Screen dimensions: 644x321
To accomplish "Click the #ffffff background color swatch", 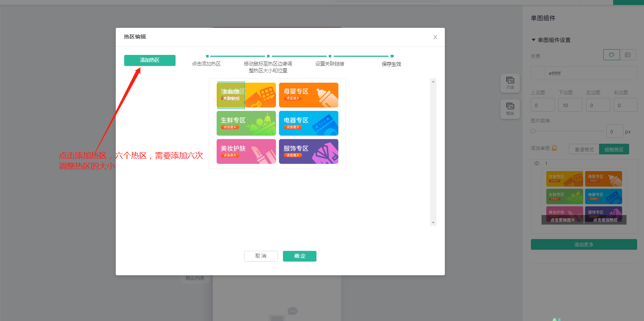I will point(538,73).
